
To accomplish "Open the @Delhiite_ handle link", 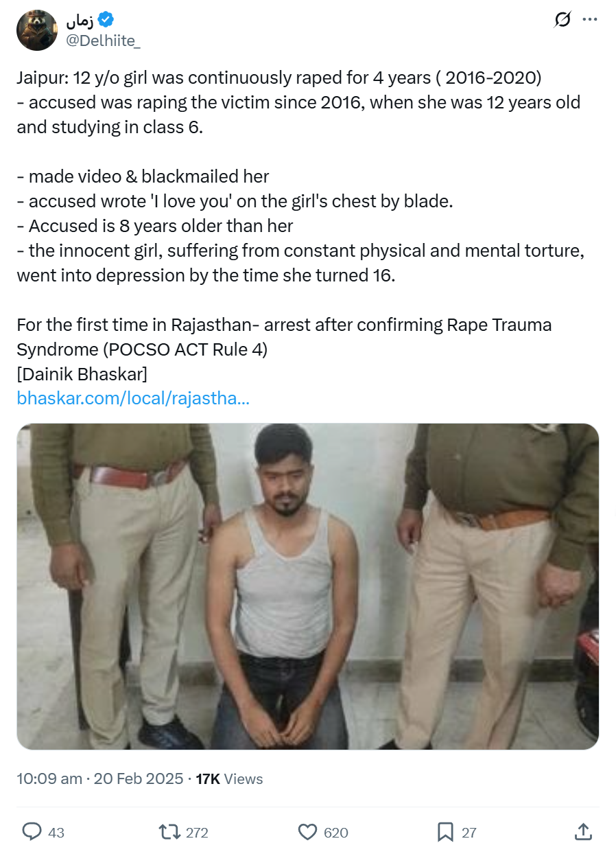I will click(104, 41).
